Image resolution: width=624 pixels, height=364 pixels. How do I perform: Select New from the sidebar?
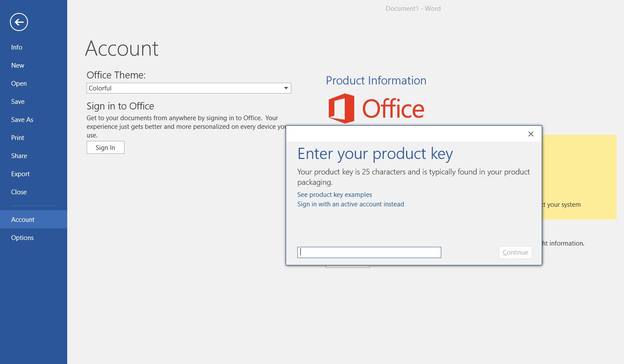pos(17,65)
